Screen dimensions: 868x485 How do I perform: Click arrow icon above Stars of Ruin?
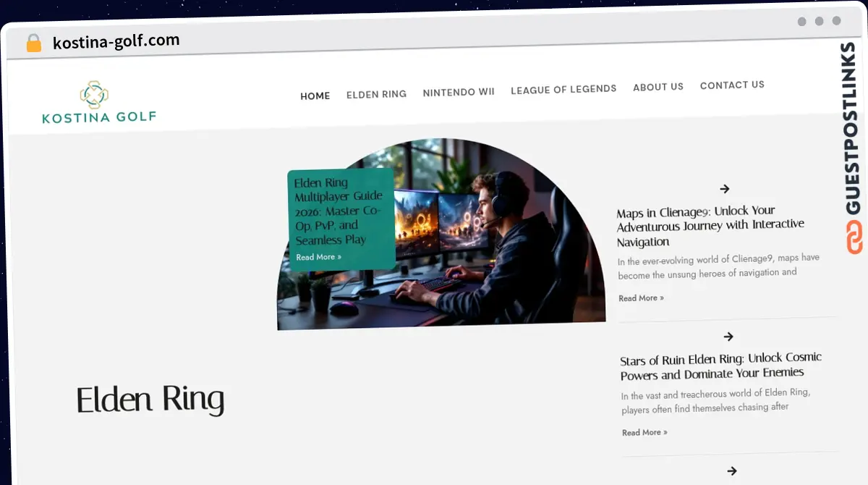(x=728, y=337)
